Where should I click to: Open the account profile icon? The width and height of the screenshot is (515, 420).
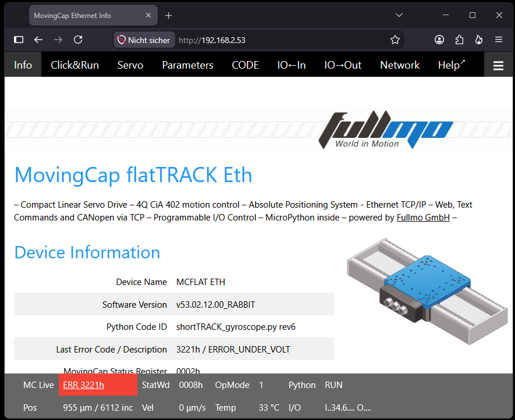[x=439, y=40]
